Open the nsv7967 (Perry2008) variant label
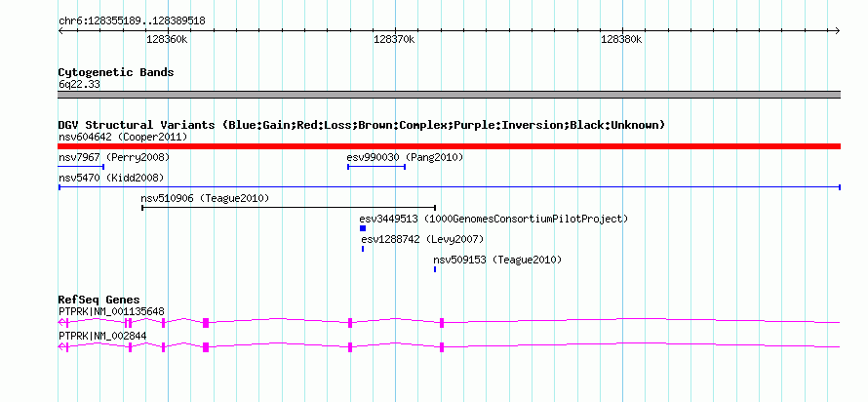 pos(114,157)
